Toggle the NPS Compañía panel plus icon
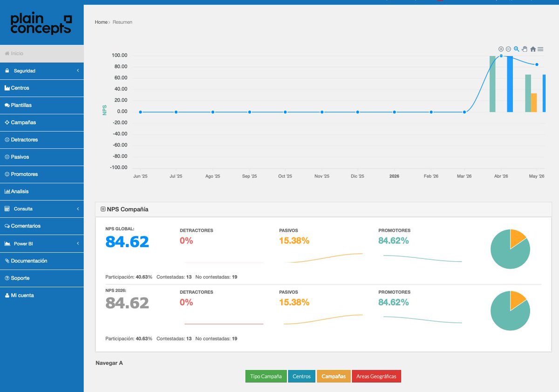This screenshot has width=559, height=392. pos(103,209)
